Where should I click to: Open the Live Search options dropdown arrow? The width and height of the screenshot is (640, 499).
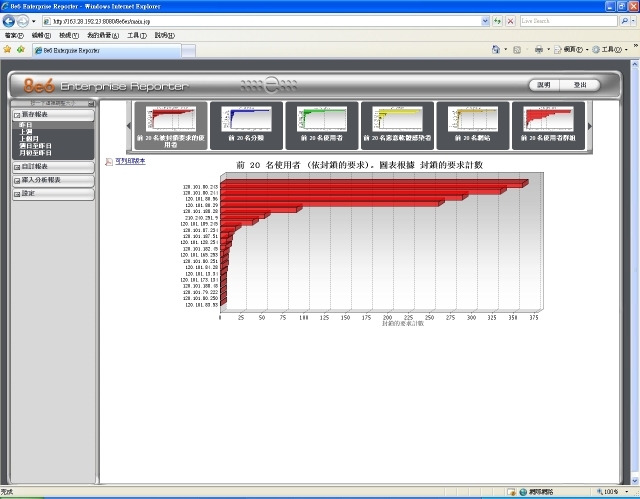(633, 21)
